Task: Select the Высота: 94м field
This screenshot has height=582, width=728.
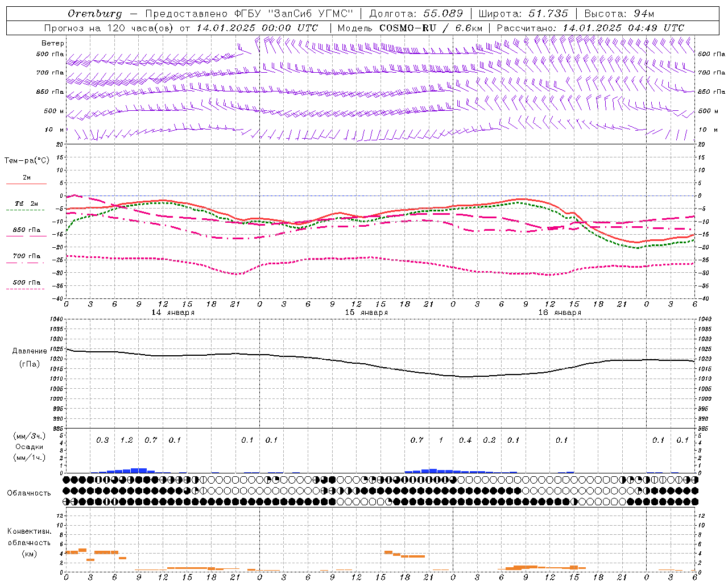Action: 619,14
